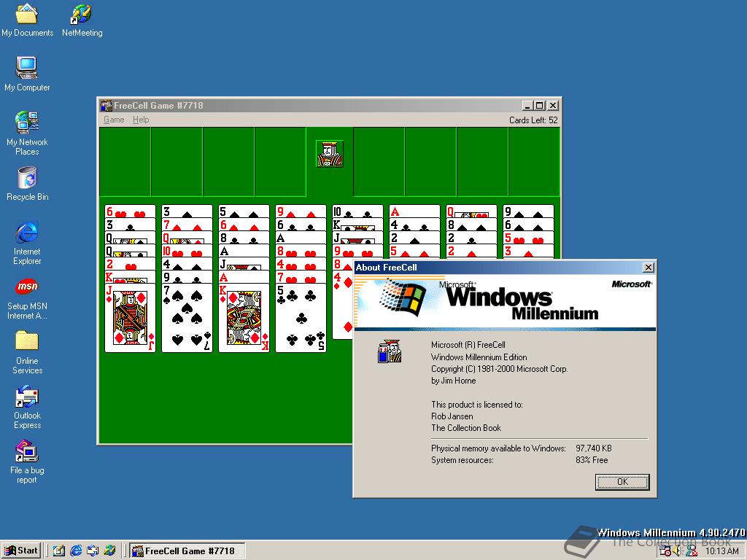Select the File a bug report icon

click(27, 462)
